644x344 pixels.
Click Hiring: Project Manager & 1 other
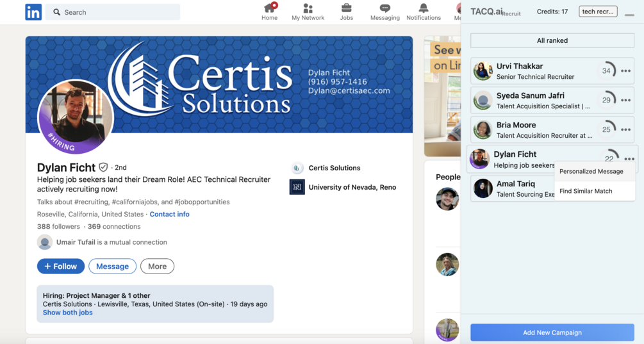97,295
